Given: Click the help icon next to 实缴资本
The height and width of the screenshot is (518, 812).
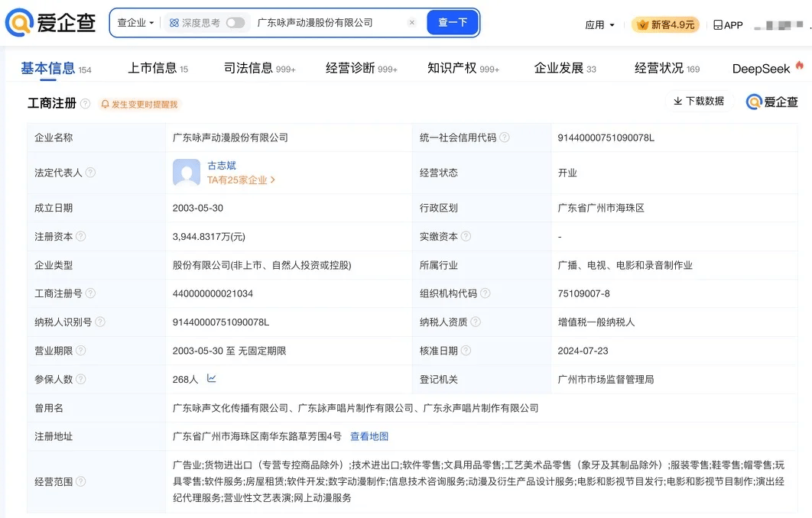Looking at the screenshot, I should (x=466, y=237).
